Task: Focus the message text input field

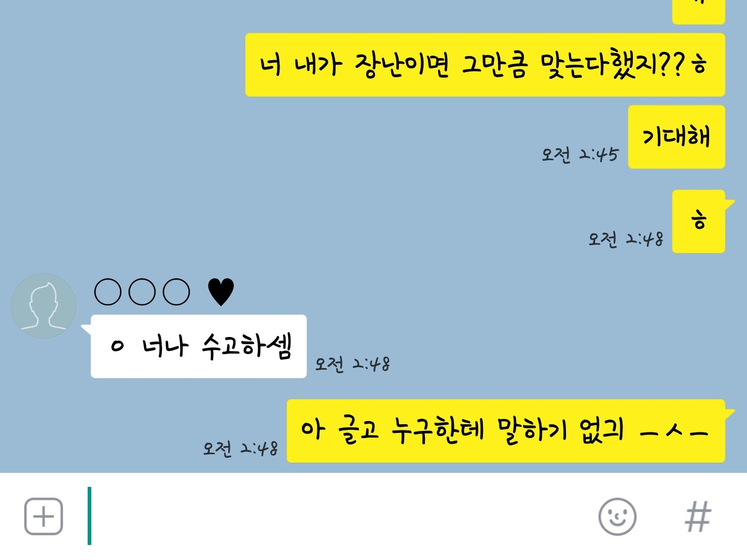Action: point(337,516)
